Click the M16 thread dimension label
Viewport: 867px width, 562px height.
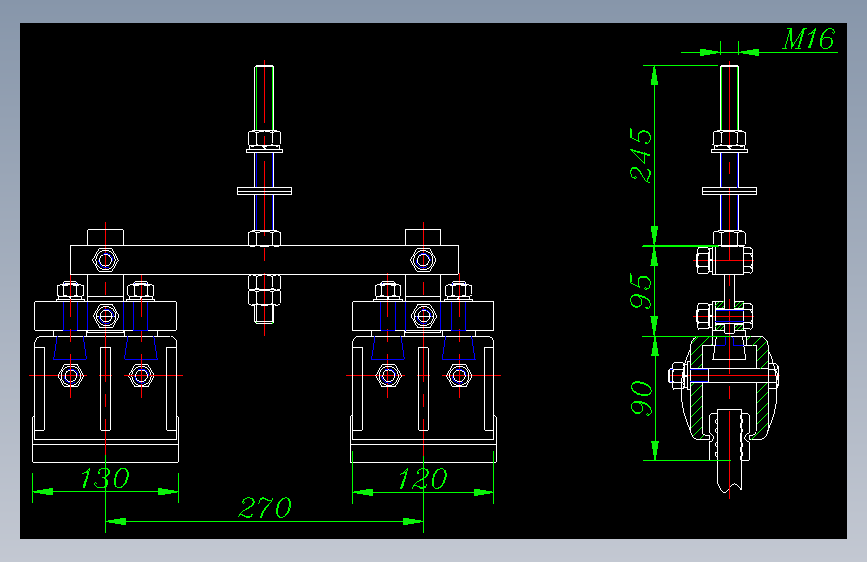coord(809,39)
